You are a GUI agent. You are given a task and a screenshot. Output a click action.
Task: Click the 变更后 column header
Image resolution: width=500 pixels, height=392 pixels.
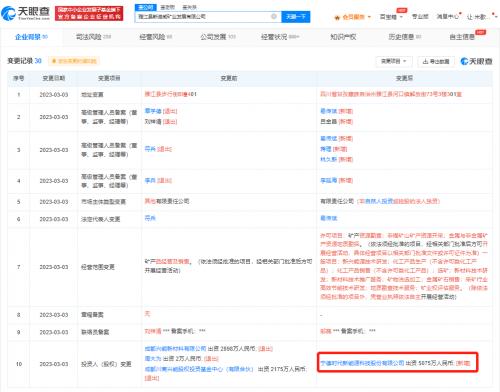pyautogui.click(x=404, y=78)
